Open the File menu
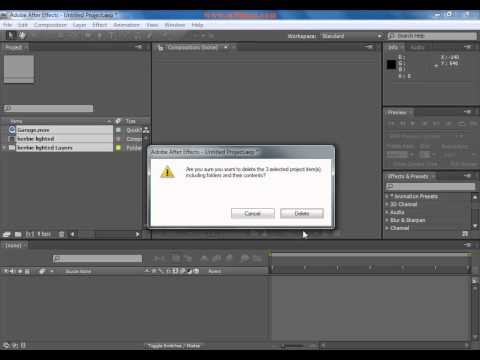The width and height of the screenshot is (480, 360). 7,25
